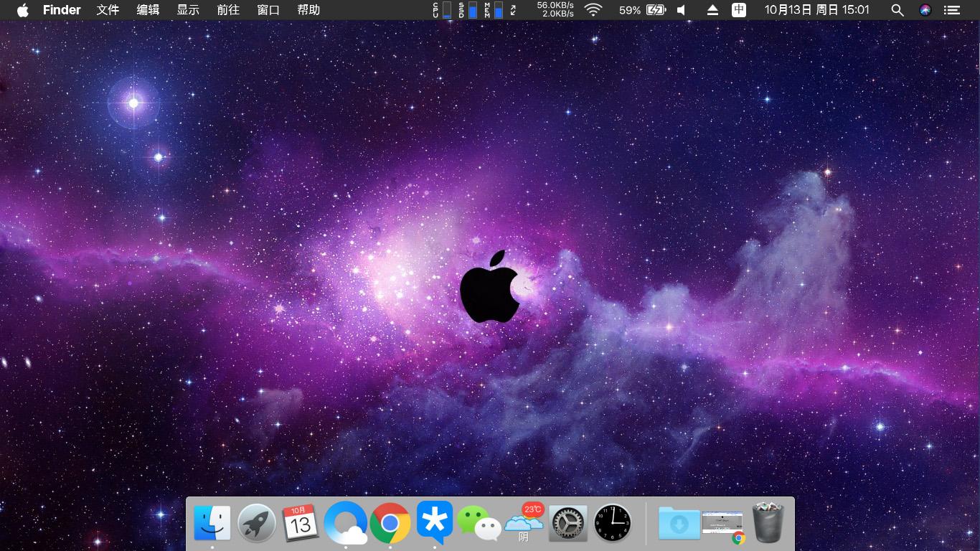Open System Preferences from the Dock
The height and width of the screenshot is (551, 980).
click(567, 524)
